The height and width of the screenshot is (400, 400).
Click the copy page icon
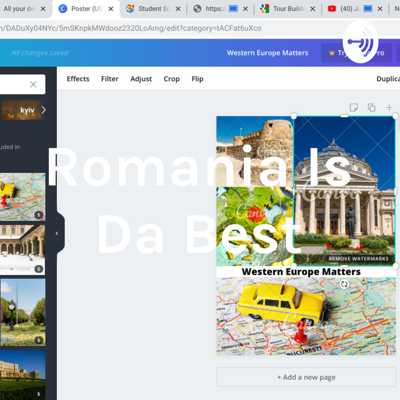pyautogui.click(x=371, y=107)
